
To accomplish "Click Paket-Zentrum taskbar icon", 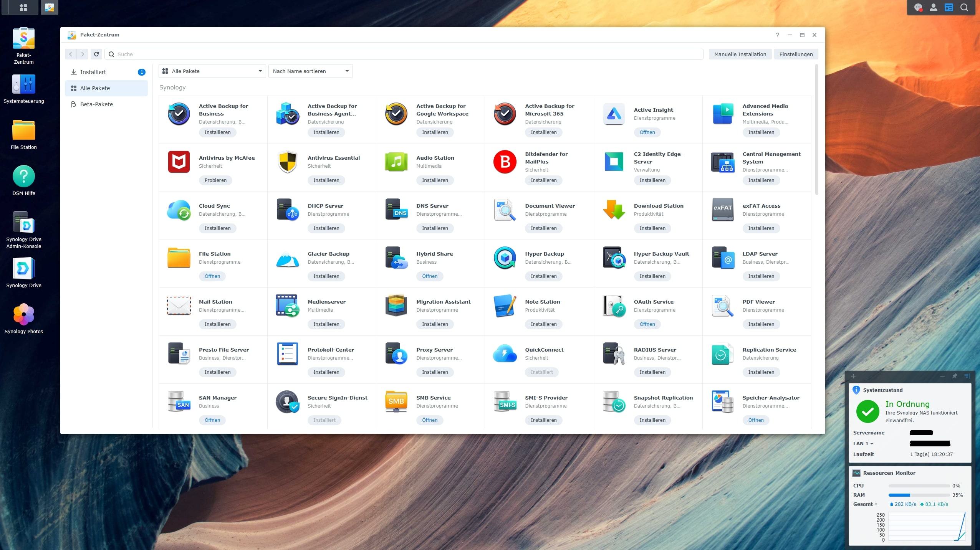I will tap(49, 7).
